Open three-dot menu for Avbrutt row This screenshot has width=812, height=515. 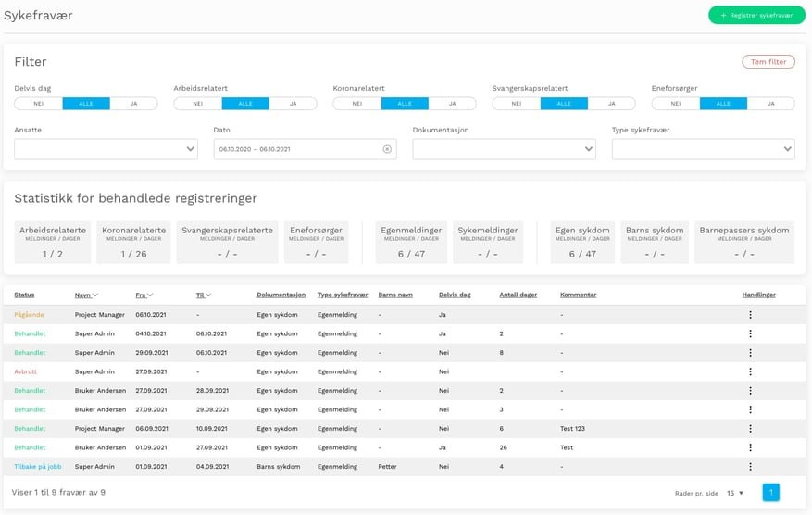pos(750,371)
